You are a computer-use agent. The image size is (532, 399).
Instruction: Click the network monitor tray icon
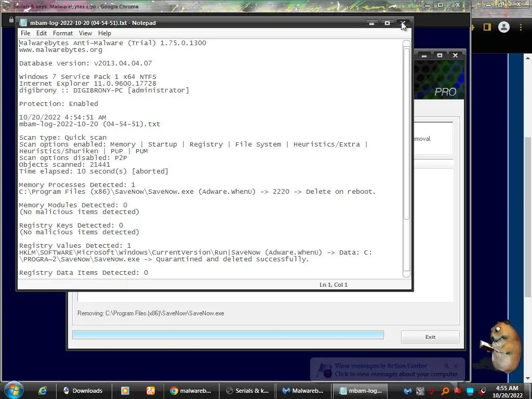pos(470,391)
